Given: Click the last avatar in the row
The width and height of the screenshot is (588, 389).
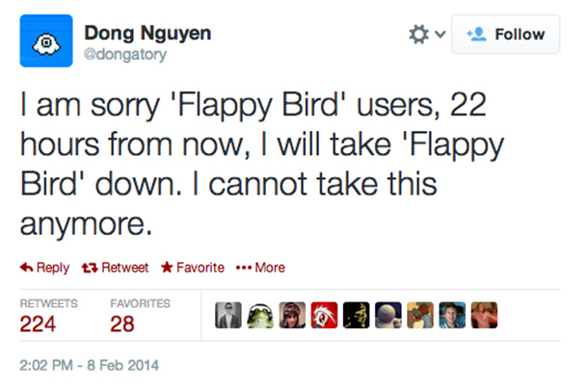Looking at the screenshot, I should click(x=483, y=316).
